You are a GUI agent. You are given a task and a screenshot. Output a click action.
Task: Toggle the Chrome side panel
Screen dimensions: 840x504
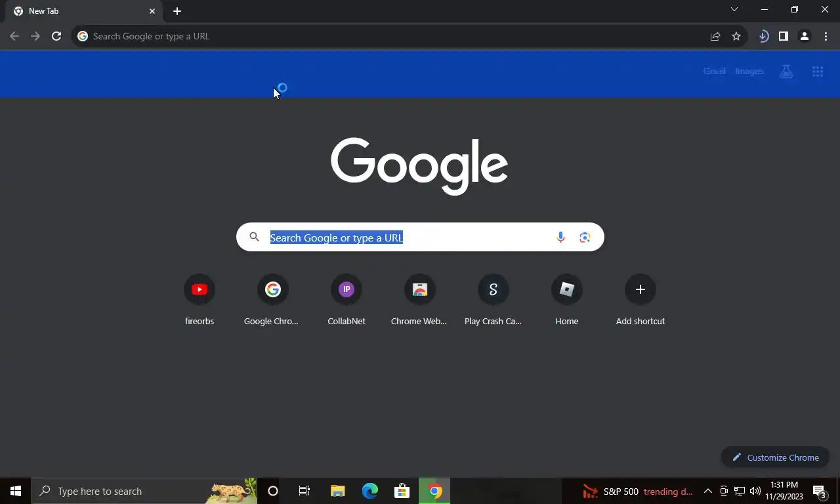coord(784,36)
